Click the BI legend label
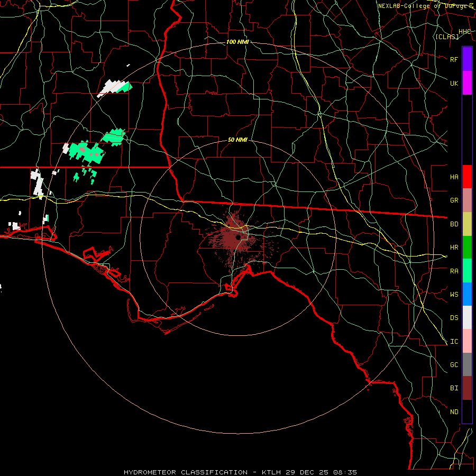 454,388
